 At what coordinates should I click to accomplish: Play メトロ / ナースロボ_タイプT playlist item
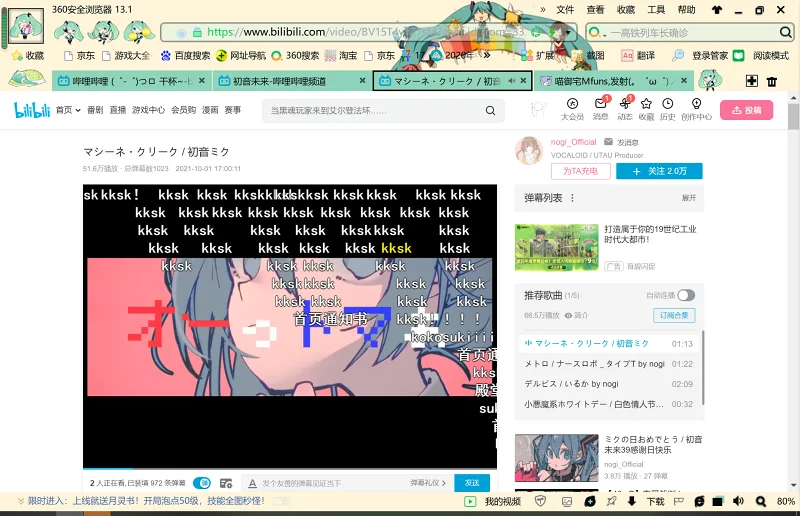pos(609,364)
